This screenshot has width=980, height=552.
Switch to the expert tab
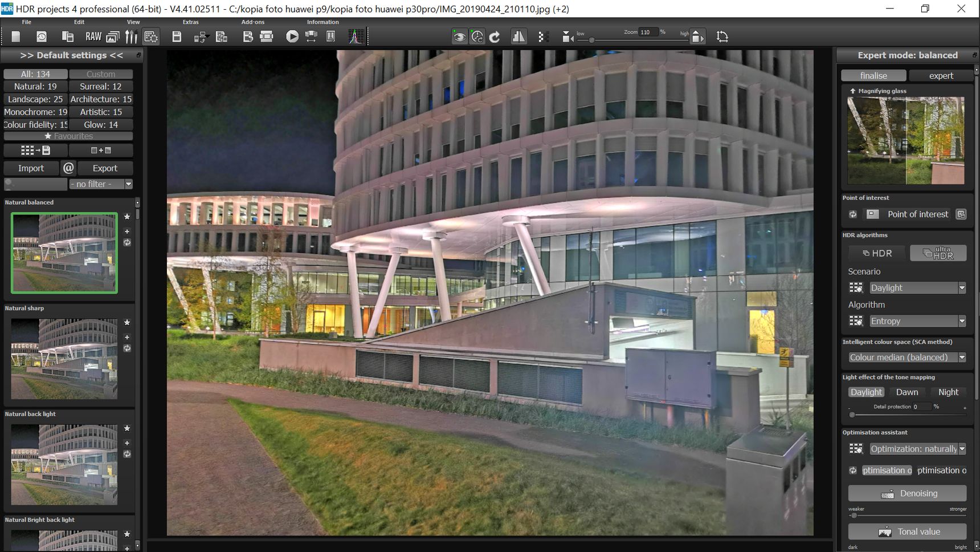pos(941,75)
